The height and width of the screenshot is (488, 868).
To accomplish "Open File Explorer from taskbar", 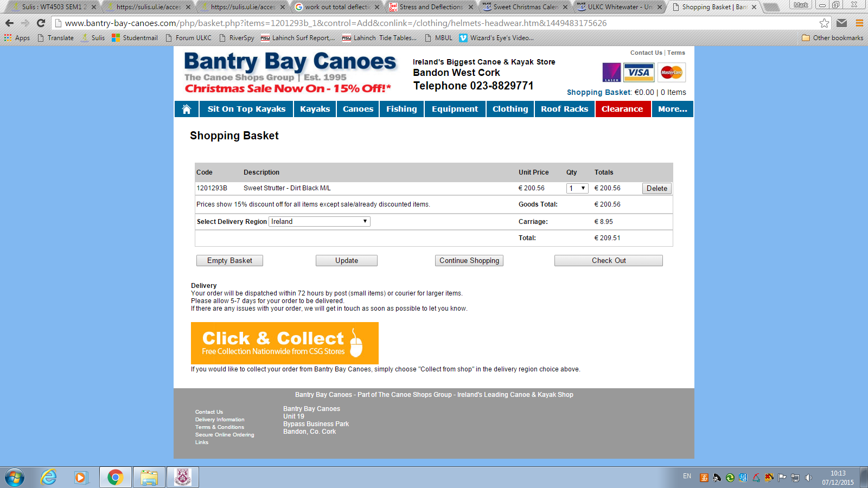I will [149, 478].
